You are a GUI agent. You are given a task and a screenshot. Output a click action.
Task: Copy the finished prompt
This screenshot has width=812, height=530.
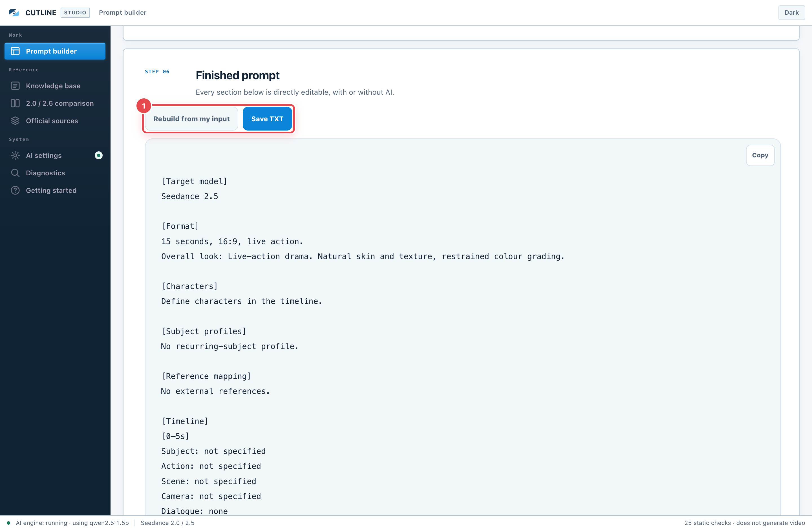point(760,155)
